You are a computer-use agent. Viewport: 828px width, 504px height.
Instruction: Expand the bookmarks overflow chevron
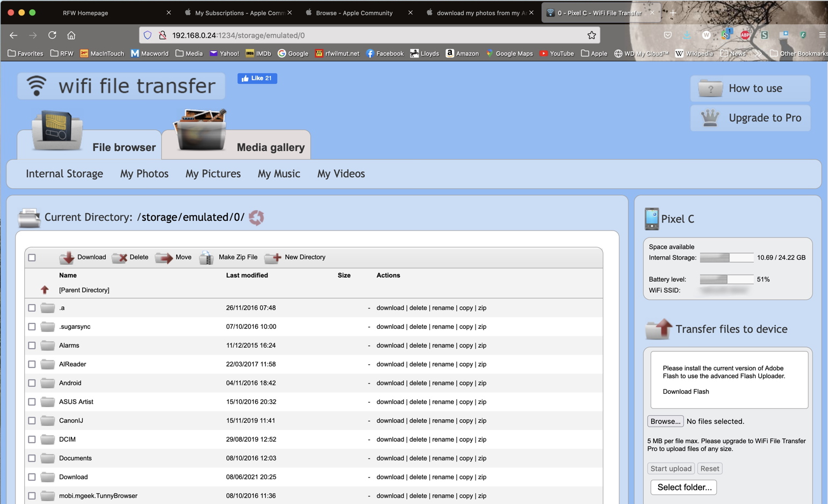point(758,54)
